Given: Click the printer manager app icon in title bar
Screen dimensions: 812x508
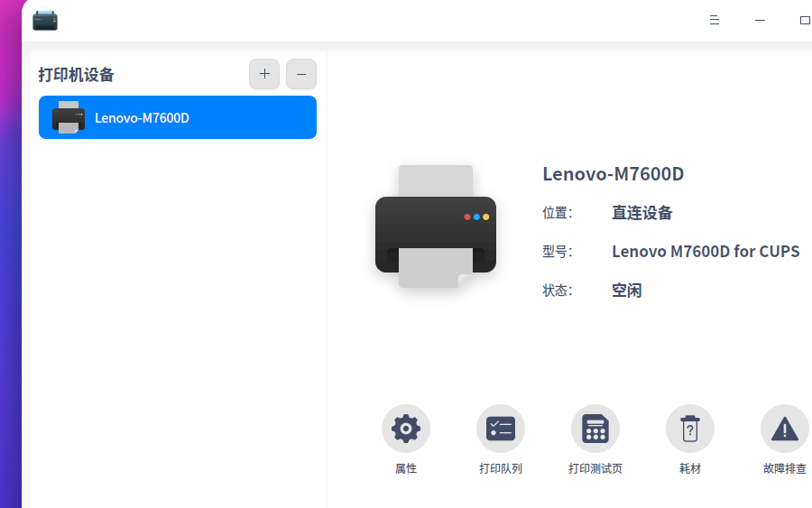Looking at the screenshot, I should coord(45,20).
